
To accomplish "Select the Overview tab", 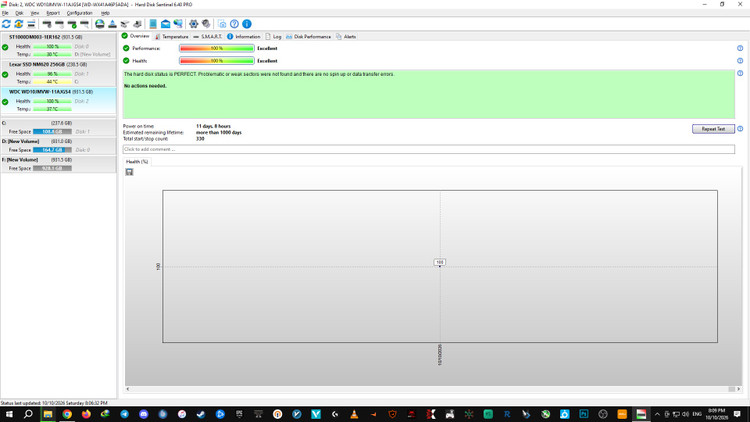I will (x=136, y=36).
